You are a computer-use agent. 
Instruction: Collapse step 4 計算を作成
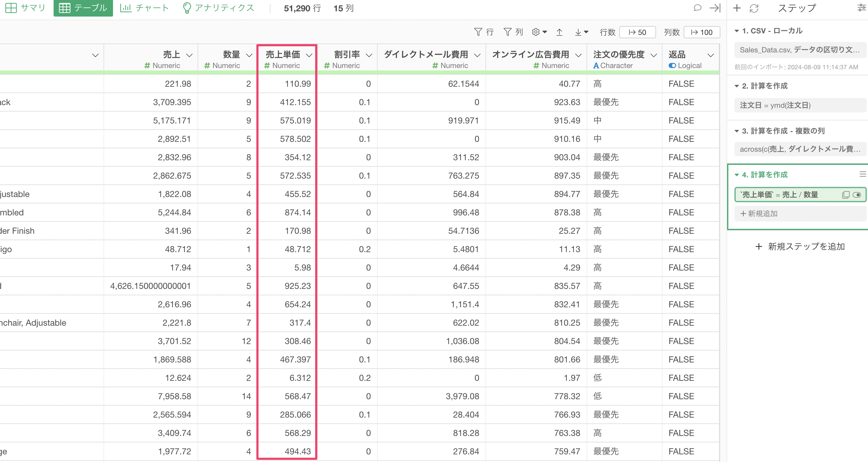[737, 175]
